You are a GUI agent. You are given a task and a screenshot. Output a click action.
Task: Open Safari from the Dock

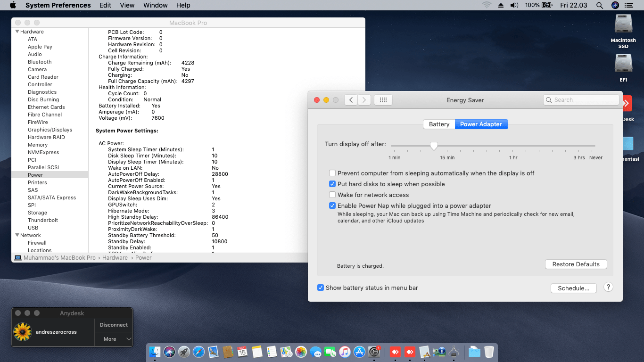coord(198,352)
